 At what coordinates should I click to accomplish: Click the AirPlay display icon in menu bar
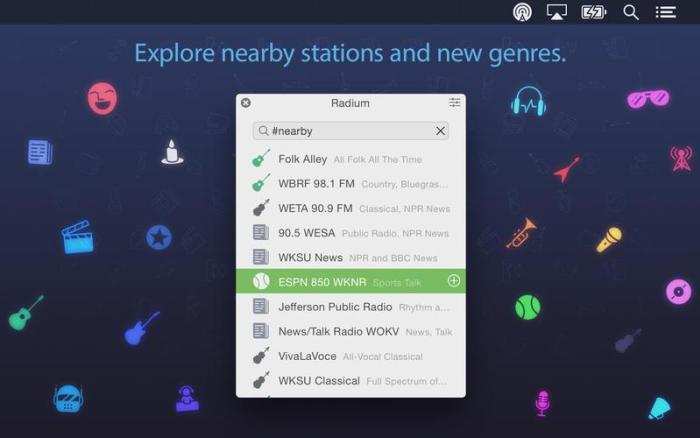coord(557,12)
